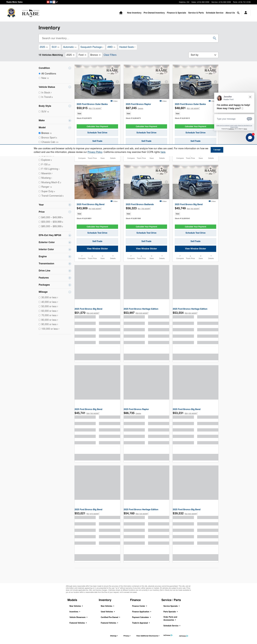Expand the Year filter section
This screenshot has width=257, height=644.
[70, 205]
